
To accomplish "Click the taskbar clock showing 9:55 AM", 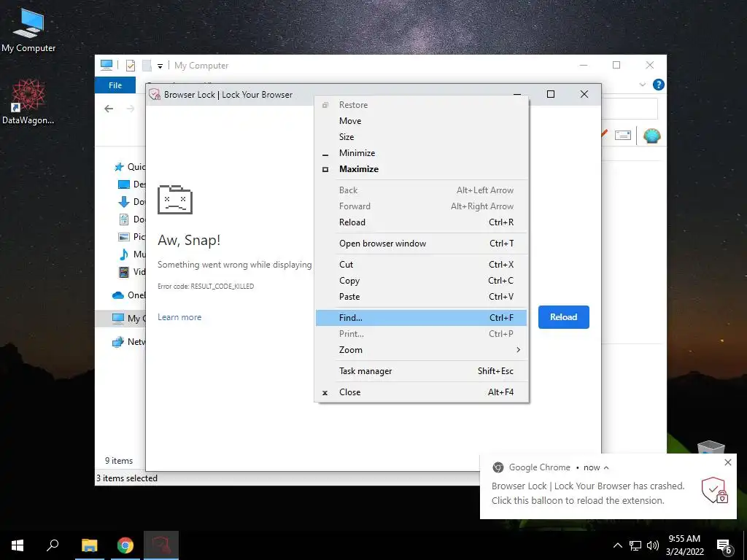I will pyautogui.click(x=684, y=545).
